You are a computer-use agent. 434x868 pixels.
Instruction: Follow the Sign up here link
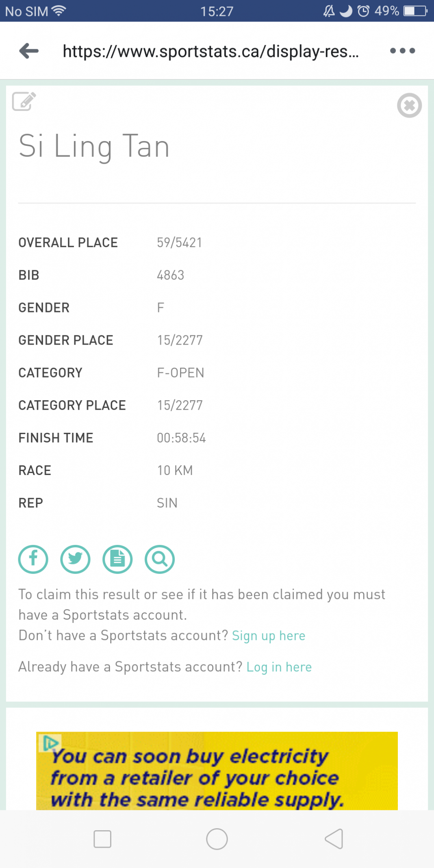tap(269, 636)
